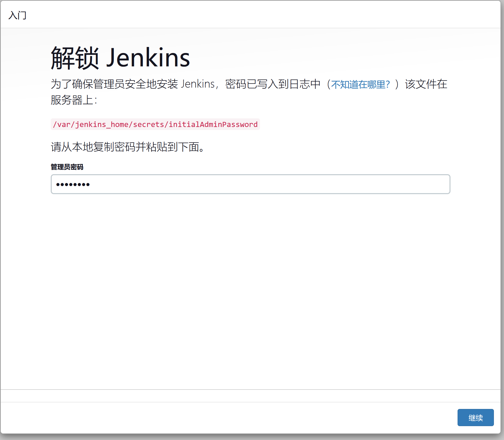Click the word Jenkins in large heading
Screen dimensions: 504x440
(x=148, y=58)
